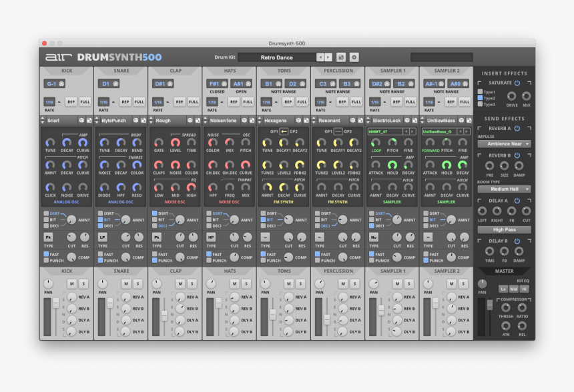Viewport: 574px width, 392px height.
Task: Click the HATS tab above the synth section
Action: (x=230, y=71)
